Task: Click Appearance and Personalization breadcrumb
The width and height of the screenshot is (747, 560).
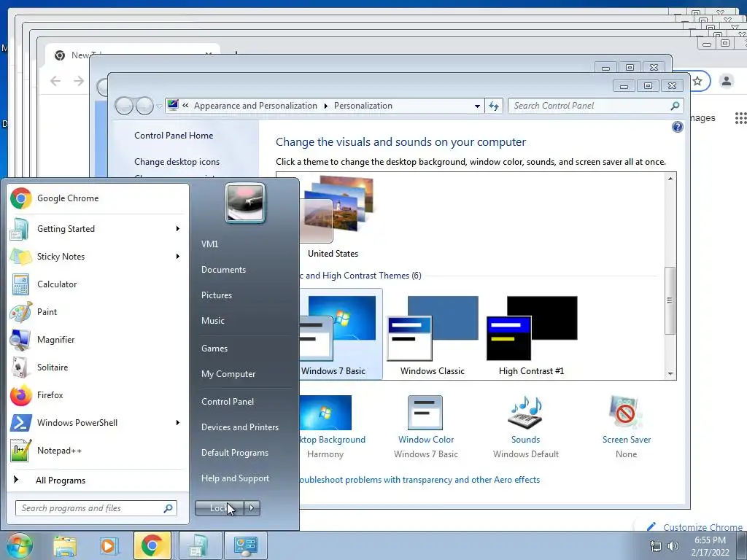Action: pos(255,106)
